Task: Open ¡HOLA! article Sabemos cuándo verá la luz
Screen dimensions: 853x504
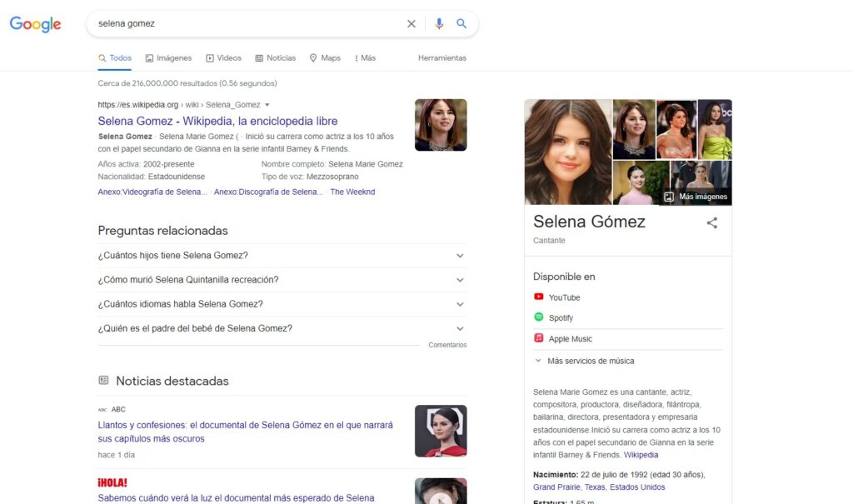Action: pos(236,498)
